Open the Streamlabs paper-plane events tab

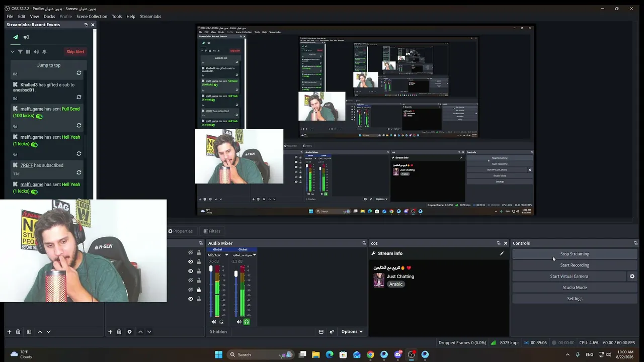(16, 37)
